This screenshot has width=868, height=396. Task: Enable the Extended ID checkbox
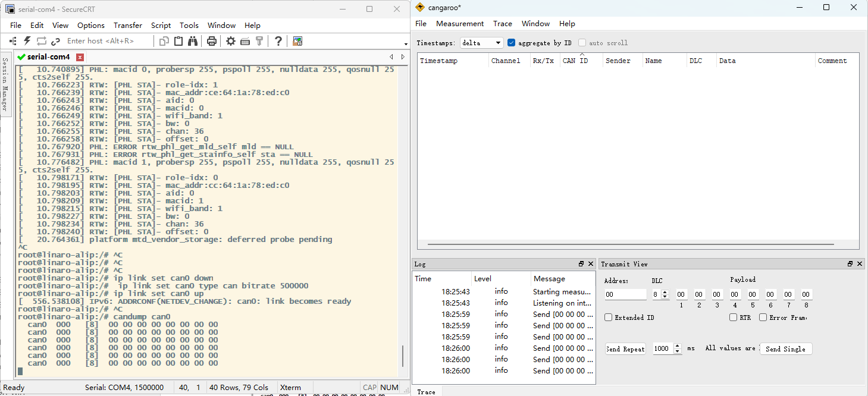click(x=609, y=318)
